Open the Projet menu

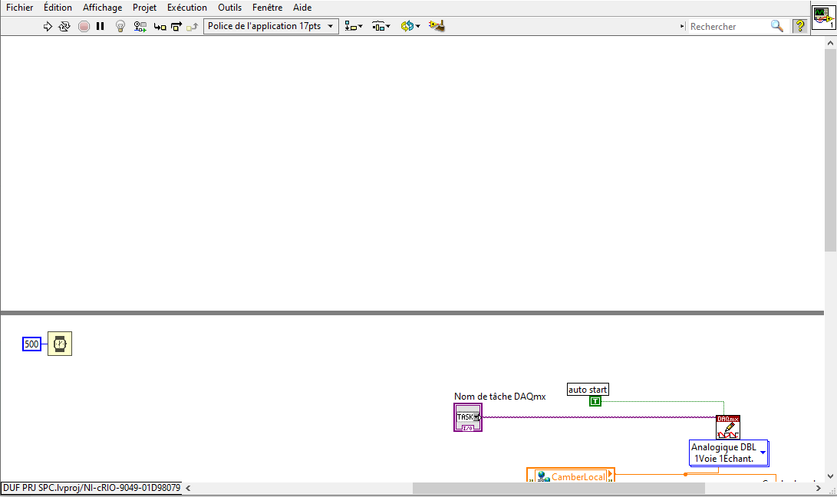[x=144, y=7]
